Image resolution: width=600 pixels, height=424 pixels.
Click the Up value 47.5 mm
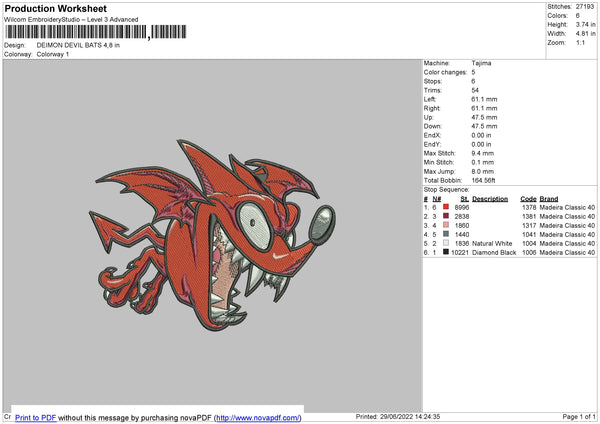pos(484,117)
